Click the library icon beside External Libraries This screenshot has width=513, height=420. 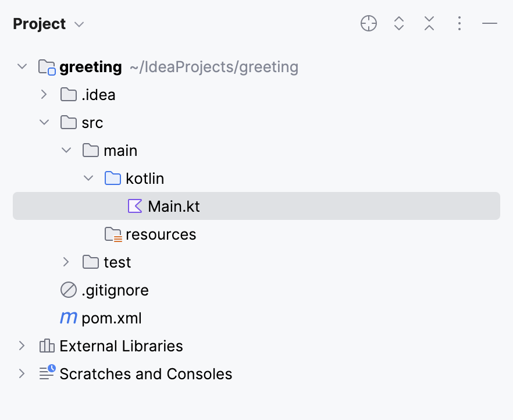pos(46,346)
